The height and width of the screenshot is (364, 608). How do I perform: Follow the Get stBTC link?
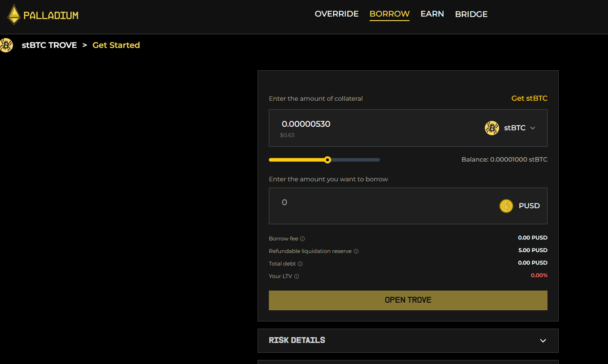coord(529,98)
